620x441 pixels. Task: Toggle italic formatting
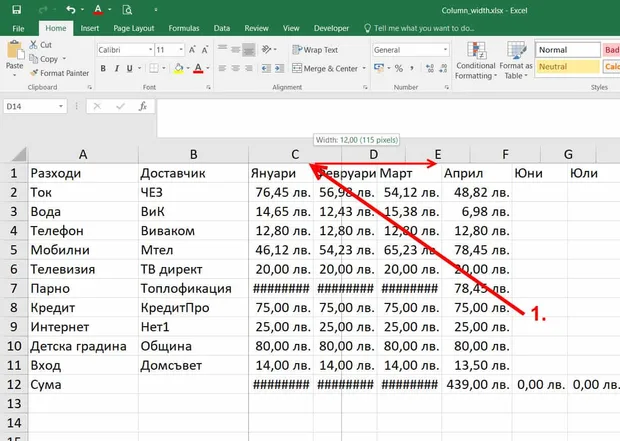(x=117, y=68)
